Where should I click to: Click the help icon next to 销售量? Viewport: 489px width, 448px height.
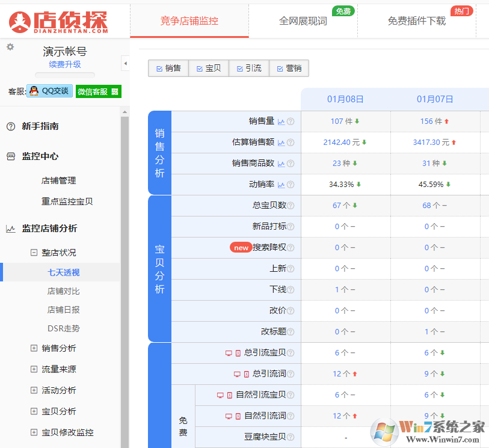(291, 121)
